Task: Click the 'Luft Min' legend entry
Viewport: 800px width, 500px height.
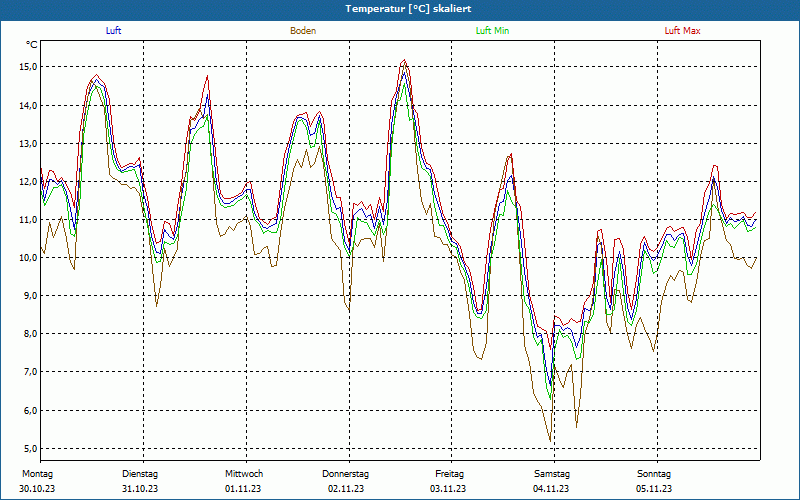Action: click(x=492, y=31)
